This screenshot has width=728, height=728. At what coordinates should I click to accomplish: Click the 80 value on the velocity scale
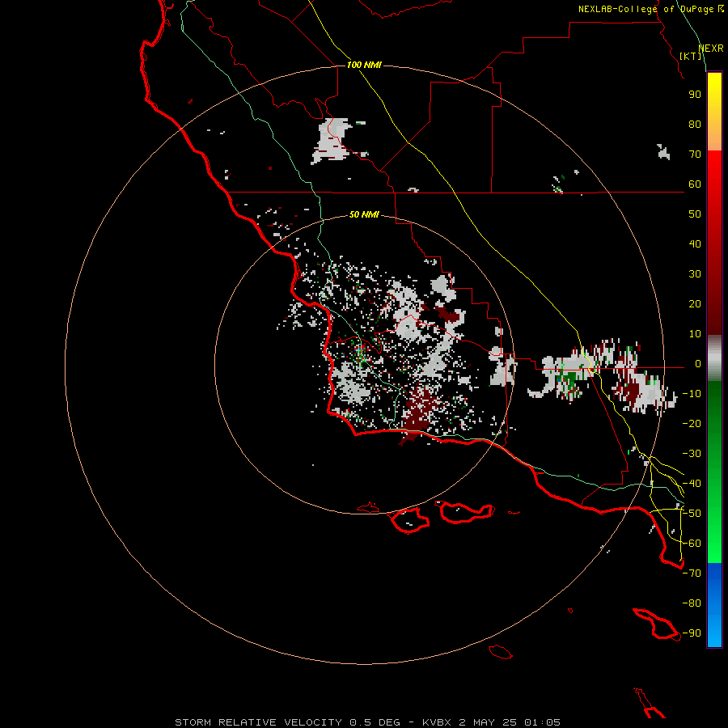pyautogui.click(x=695, y=124)
